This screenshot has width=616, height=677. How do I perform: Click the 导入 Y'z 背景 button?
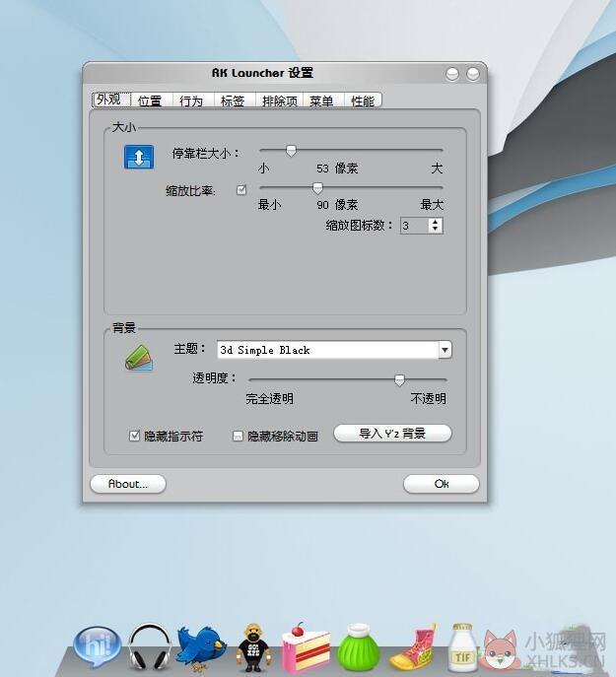click(x=392, y=433)
